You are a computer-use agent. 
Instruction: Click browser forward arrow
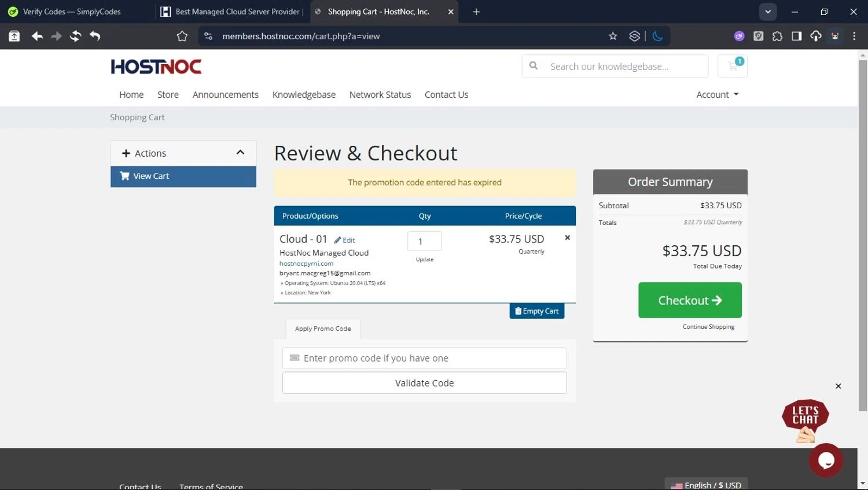tap(56, 36)
